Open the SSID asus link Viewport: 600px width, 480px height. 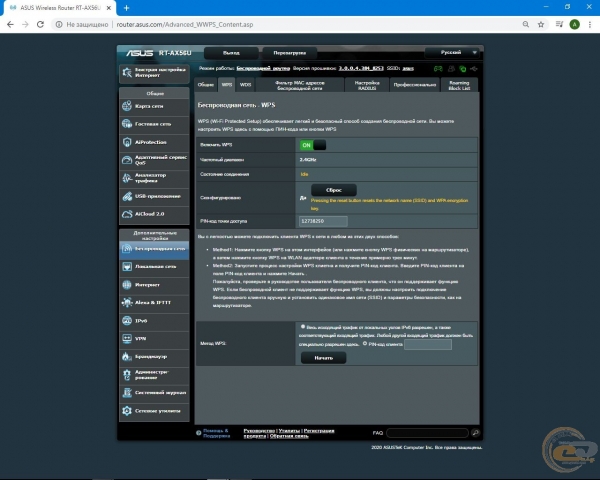[x=408, y=68]
